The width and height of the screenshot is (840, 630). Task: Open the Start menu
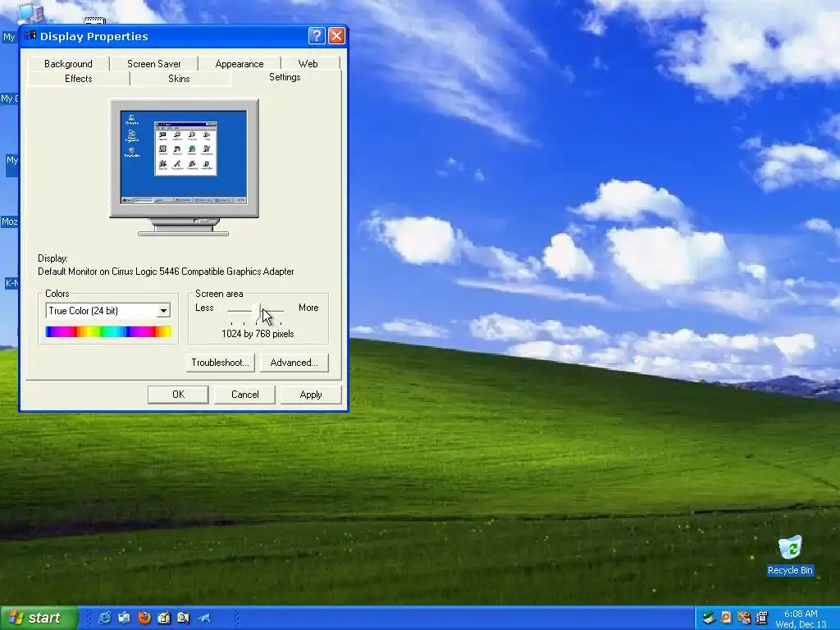[x=39, y=618]
